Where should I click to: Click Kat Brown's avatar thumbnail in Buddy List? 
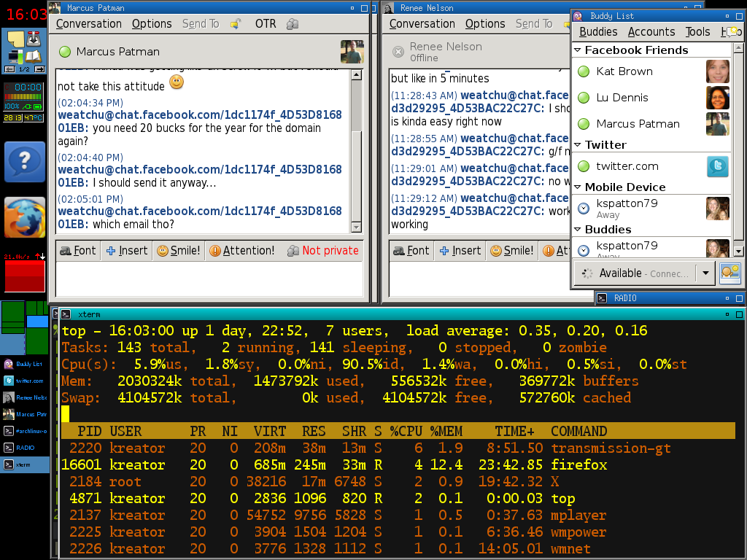click(x=718, y=71)
